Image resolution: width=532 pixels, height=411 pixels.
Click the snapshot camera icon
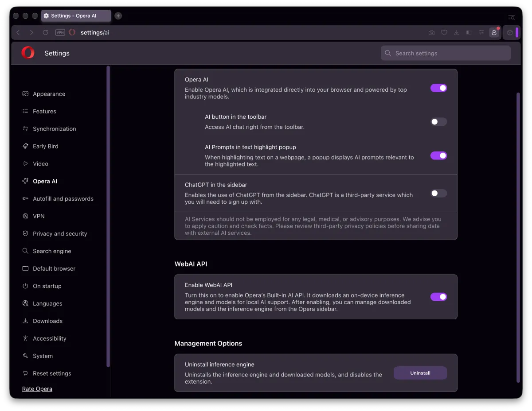(431, 32)
